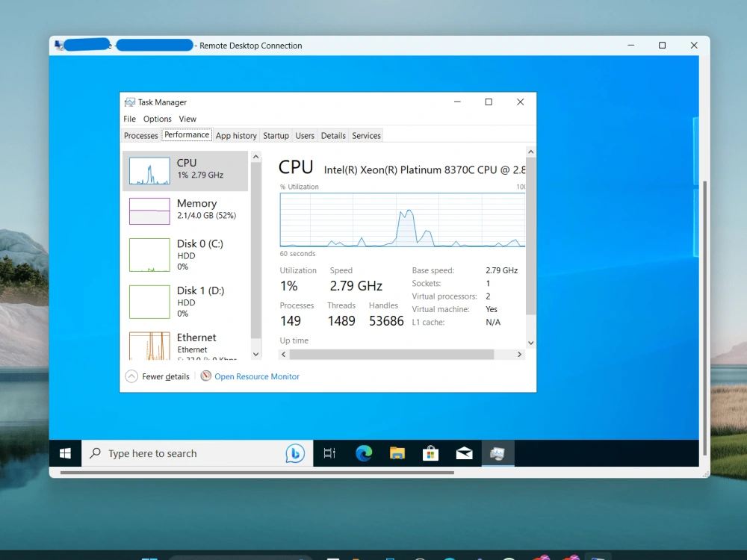Select Disk 0 (C:) performance graph
This screenshot has width=747, height=560.
[x=185, y=255]
